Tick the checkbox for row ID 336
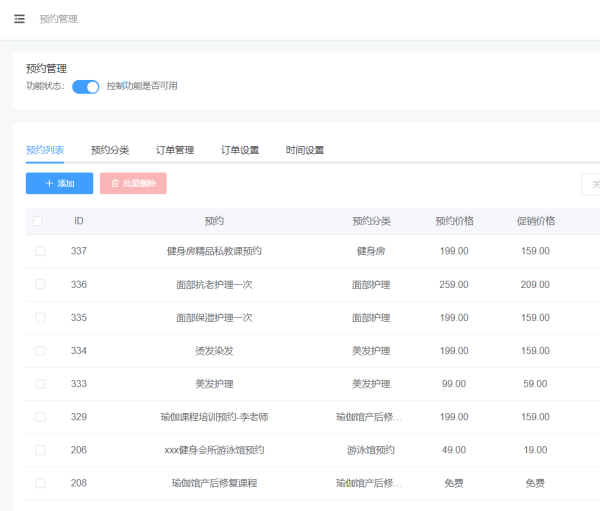This screenshot has width=600, height=511. click(40, 284)
